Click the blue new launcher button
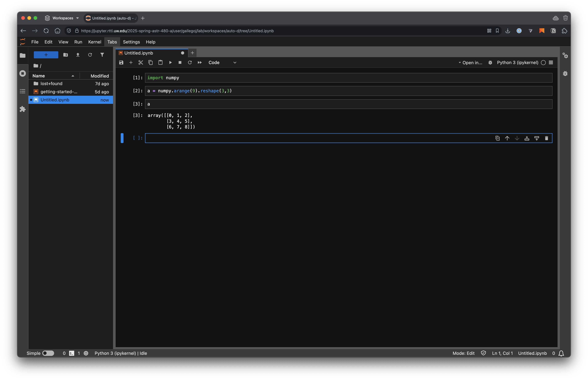588x380 pixels. [x=46, y=55]
